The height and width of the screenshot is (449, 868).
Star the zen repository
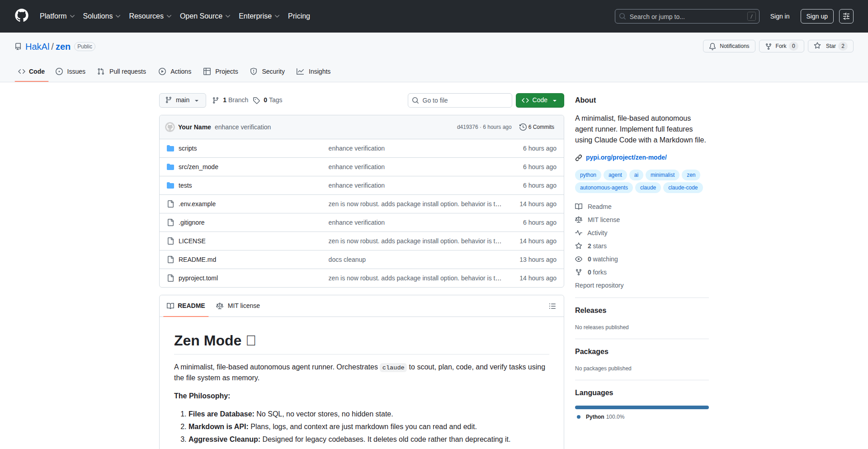[830, 46]
